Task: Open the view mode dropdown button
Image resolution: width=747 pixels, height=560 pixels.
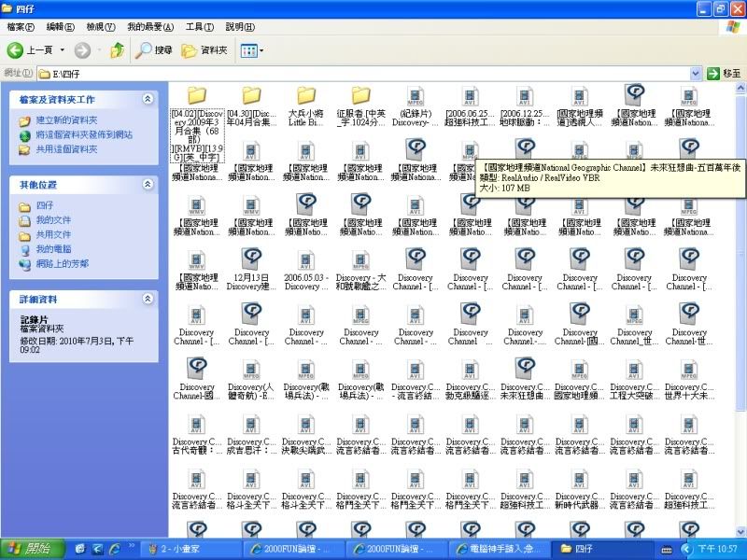Action: [252, 50]
